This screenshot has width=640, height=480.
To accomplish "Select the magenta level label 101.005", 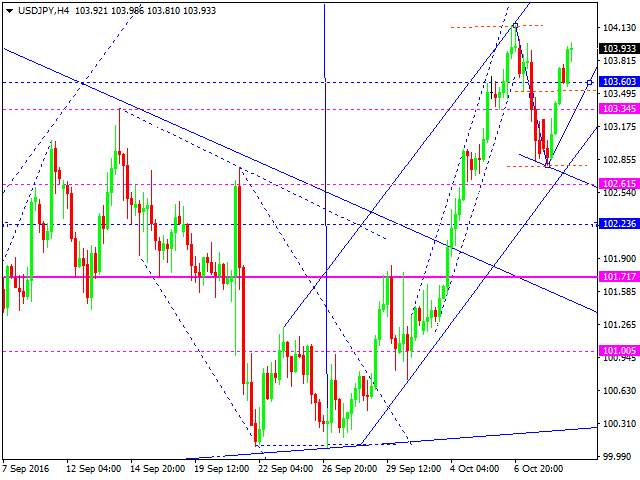I will [x=619, y=351].
